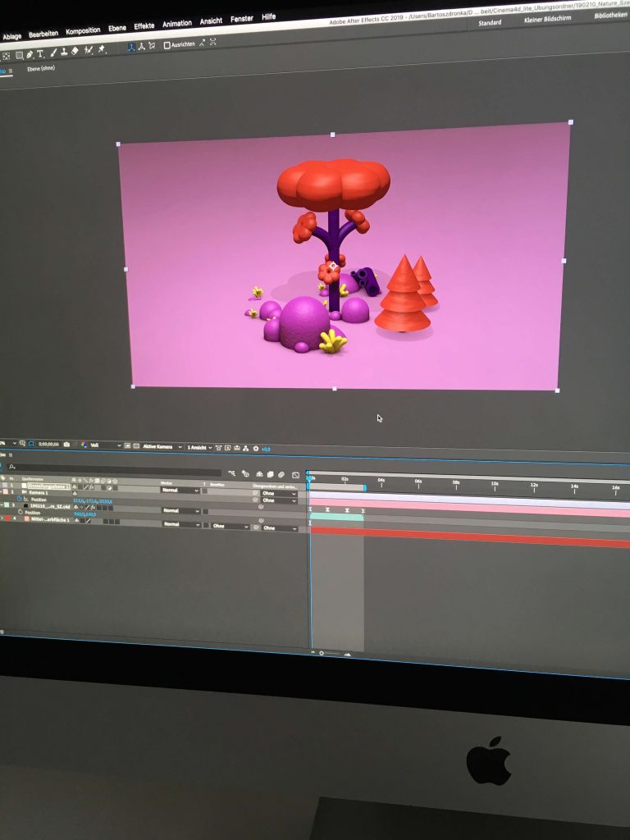Screen dimensions: 630x840
Task: Select the Brush tool
Action: (52, 53)
